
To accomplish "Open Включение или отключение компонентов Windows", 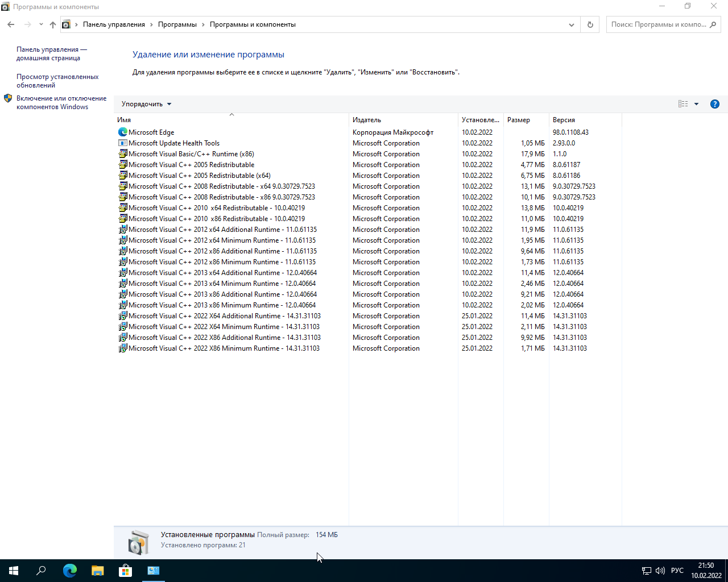I will point(61,102).
